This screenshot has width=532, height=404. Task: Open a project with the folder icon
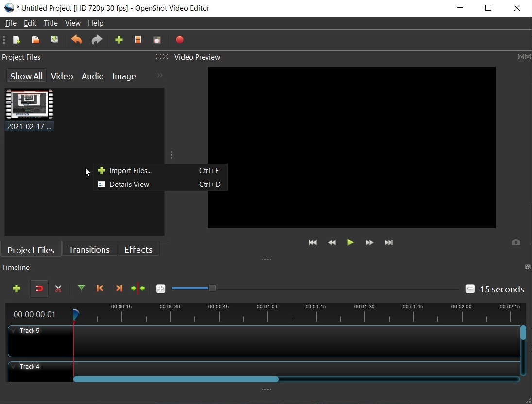35,40
